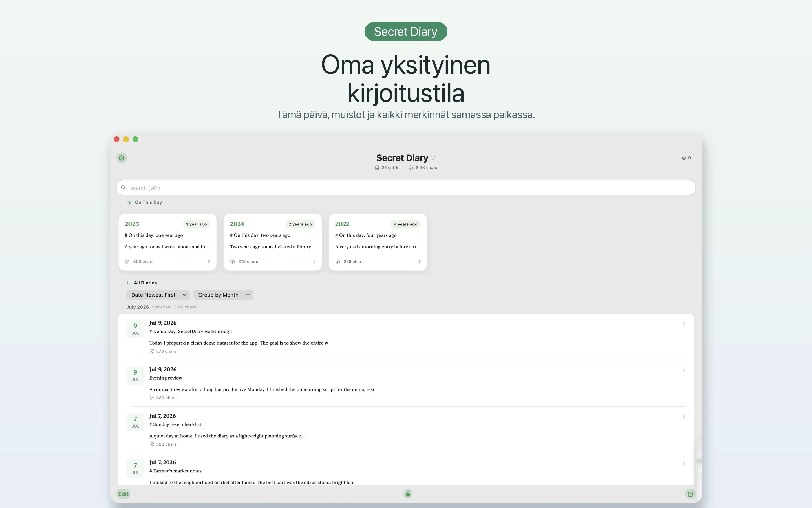The width and height of the screenshot is (812, 508).
Task: Minimize the window with the yellow button
Action: tap(126, 139)
